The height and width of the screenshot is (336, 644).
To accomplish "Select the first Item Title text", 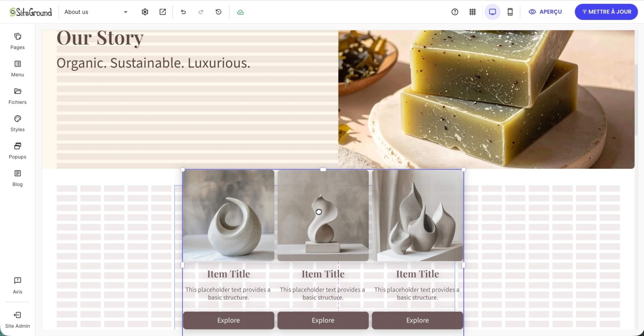I will click(x=228, y=274).
